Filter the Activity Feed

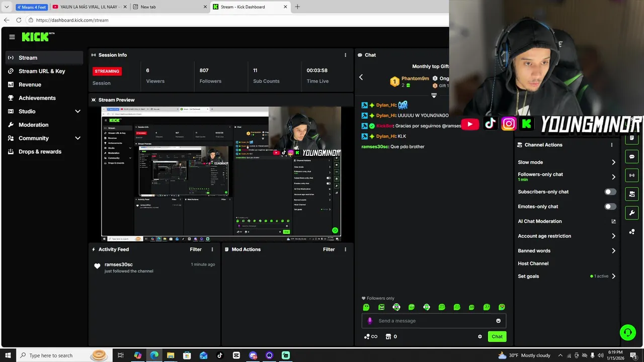196,249
